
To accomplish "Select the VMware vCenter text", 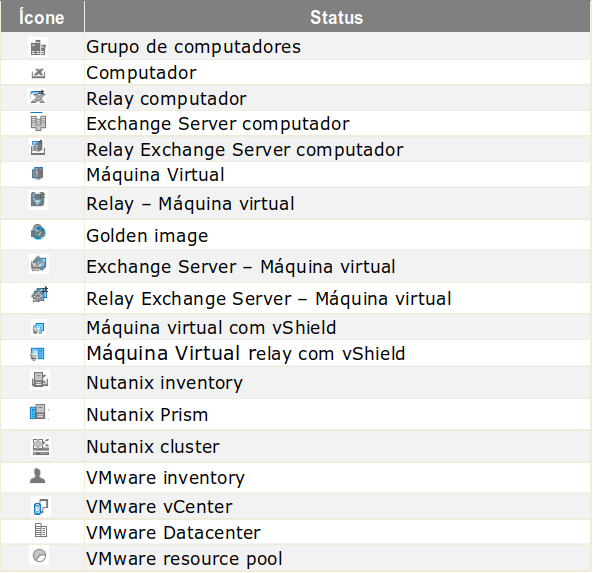I will click(159, 507).
